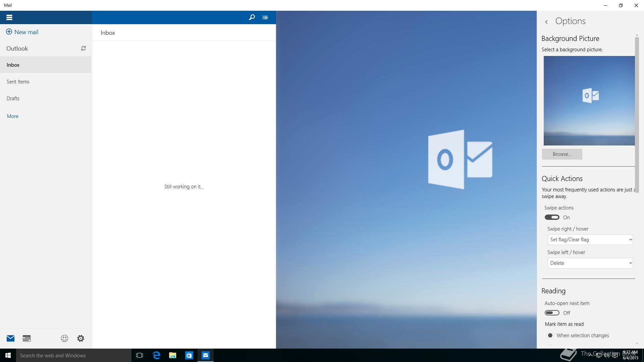Open the search magnifier in message list
Image resolution: width=644 pixels, height=362 pixels.
252,17
